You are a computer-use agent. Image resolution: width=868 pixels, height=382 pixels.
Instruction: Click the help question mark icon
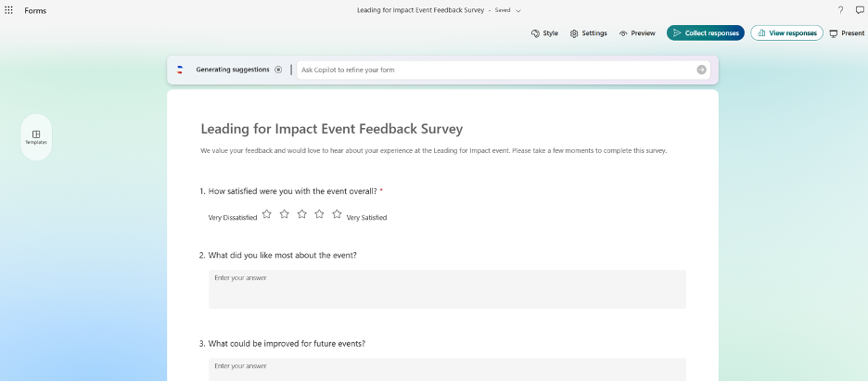[840, 10]
